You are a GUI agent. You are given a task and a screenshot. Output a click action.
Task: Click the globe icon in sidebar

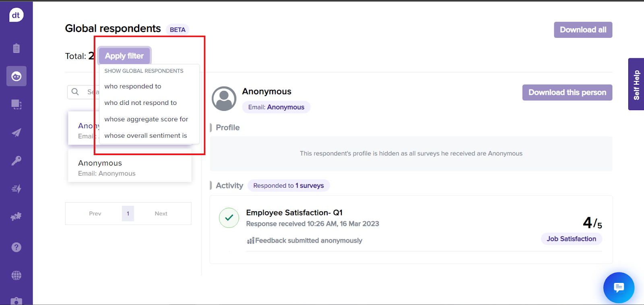16,275
